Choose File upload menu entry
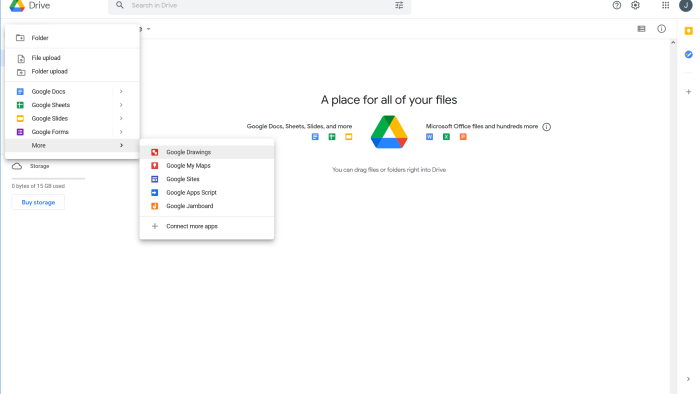700x394 pixels. [72, 58]
